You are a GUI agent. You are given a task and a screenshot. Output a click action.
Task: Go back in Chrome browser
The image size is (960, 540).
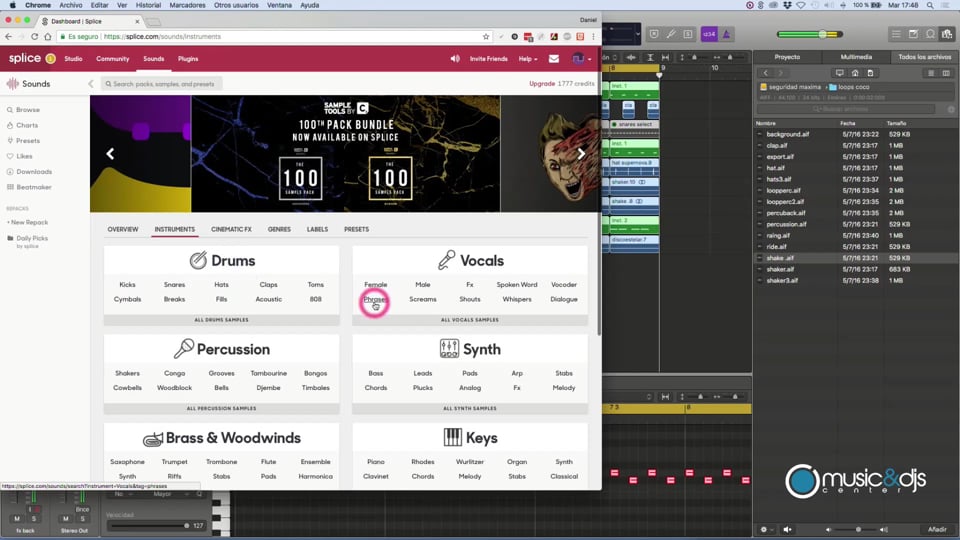tap(9, 37)
